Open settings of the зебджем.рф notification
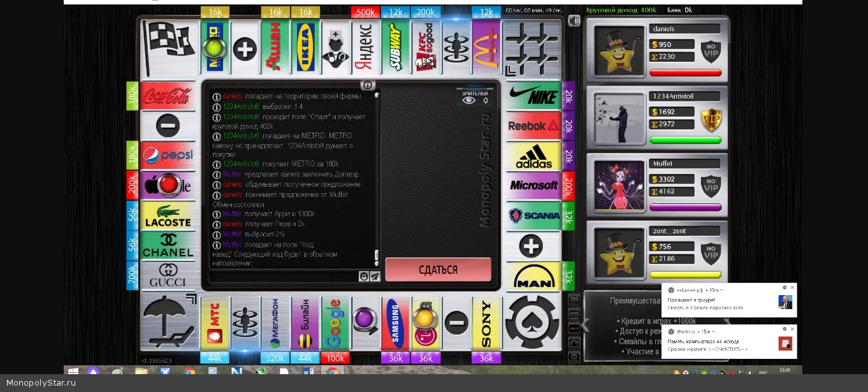 point(785,288)
